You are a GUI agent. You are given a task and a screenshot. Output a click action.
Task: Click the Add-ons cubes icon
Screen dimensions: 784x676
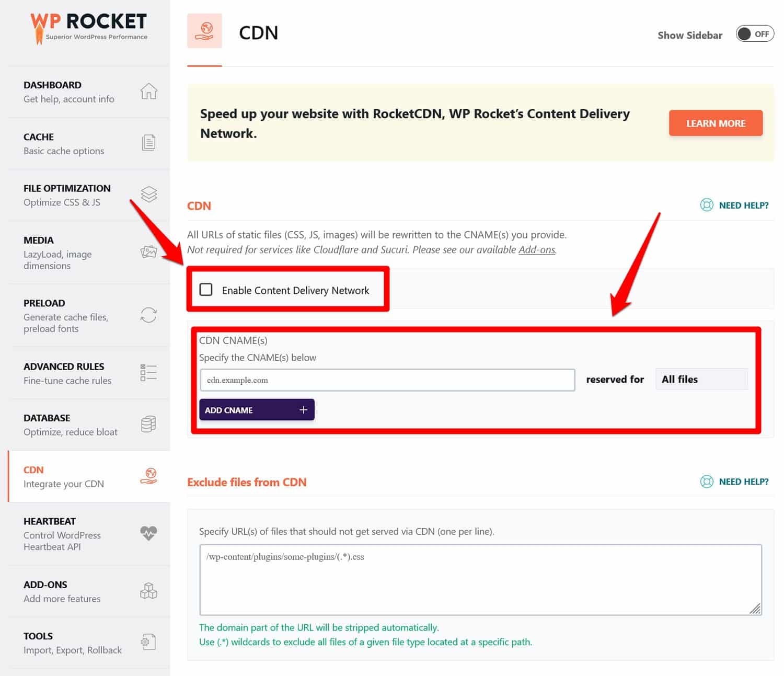[x=148, y=591]
